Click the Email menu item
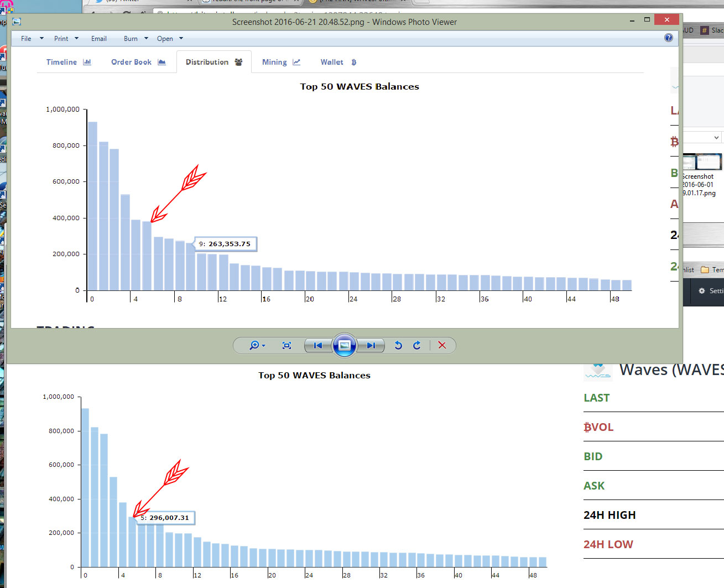Viewport: 724px width, 588px height. [99, 39]
